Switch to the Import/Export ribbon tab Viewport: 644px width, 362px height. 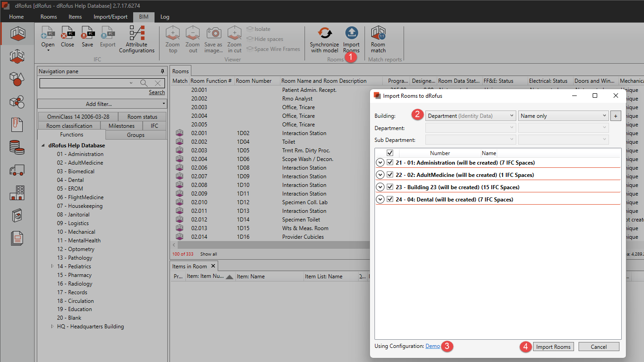pos(110,17)
